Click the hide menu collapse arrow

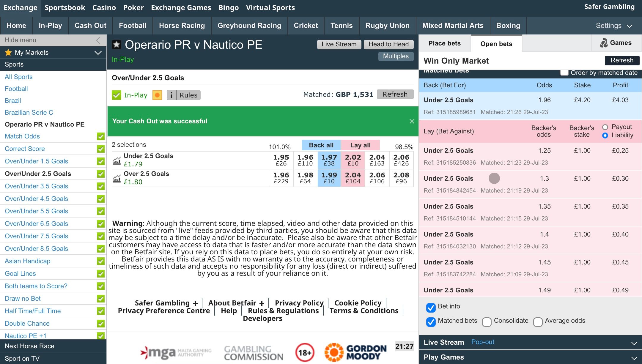tap(98, 40)
